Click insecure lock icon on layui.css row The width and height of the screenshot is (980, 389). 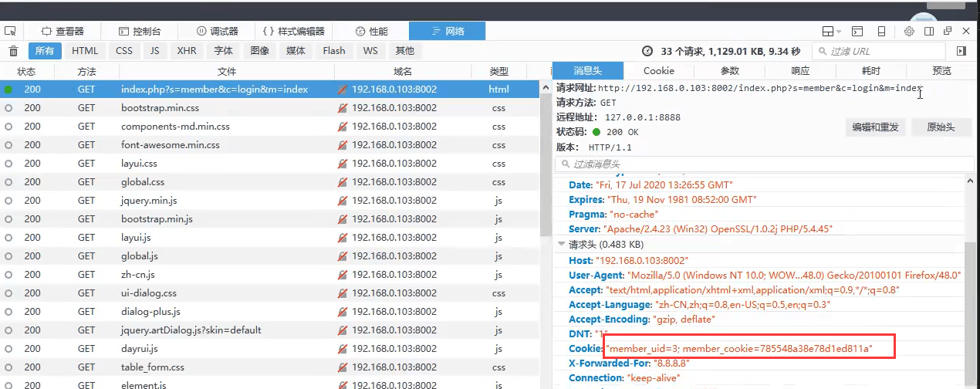tap(343, 164)
